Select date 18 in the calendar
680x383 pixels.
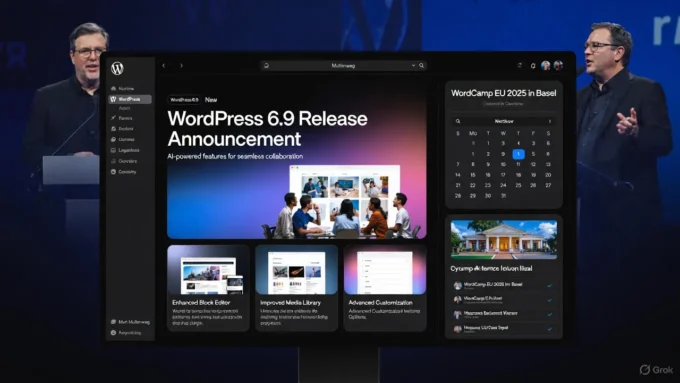(x=518, y=175)
